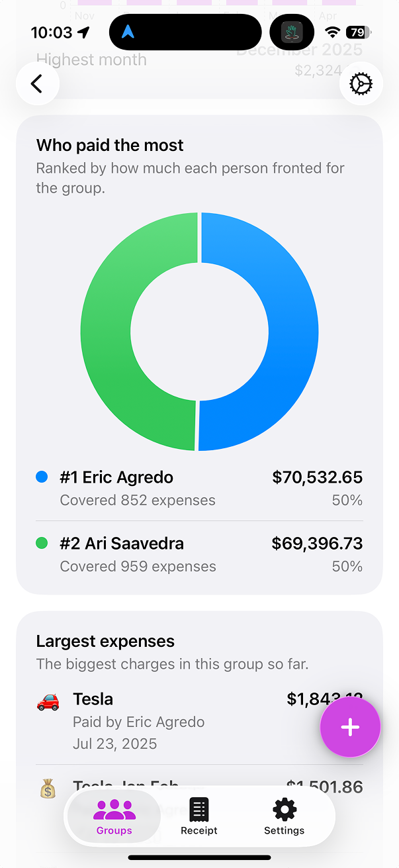Tap the back arrow chevron
The width and height of the screenshot is (399, 868).
(37, 83)
